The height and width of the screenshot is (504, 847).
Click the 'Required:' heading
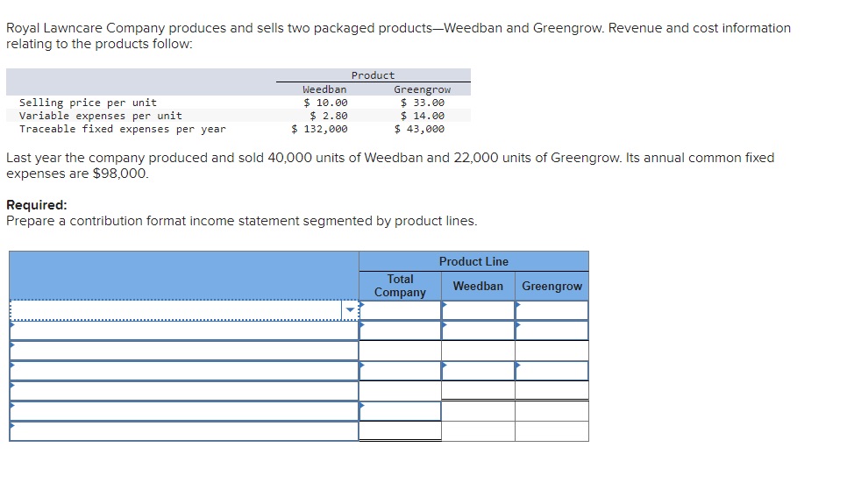click(37, 205)
